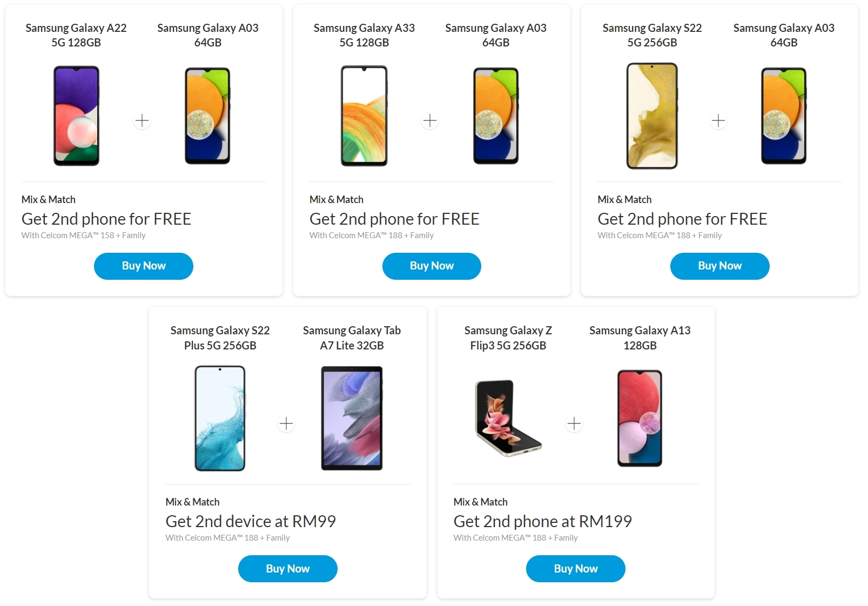Click Buy Now on the S22 Plus bundle
Image resolution: width=868 pixels, height=606 pixels.
(287, 568)
